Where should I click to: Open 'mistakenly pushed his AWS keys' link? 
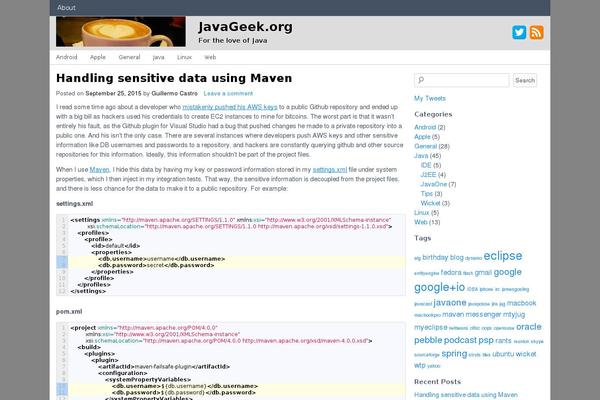[x=230, y=107]
